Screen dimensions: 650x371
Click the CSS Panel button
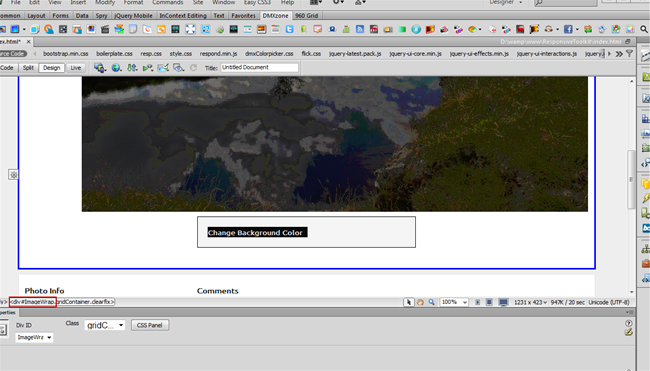coord(150,325)
